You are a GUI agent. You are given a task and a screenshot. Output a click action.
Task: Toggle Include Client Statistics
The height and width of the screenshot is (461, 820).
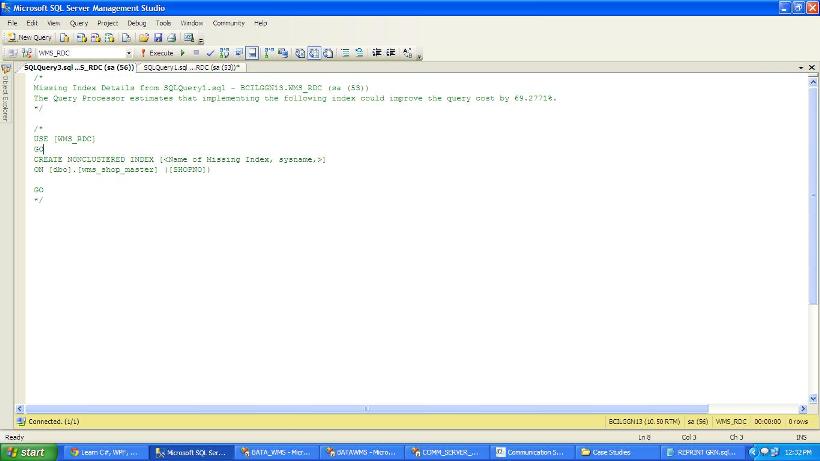coord(283,53)
